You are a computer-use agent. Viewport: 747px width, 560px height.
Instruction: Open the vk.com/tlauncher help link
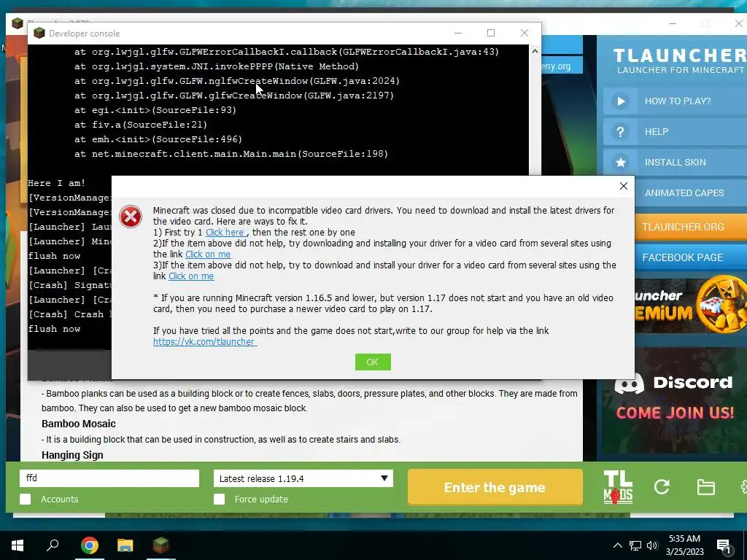(205, 341)
